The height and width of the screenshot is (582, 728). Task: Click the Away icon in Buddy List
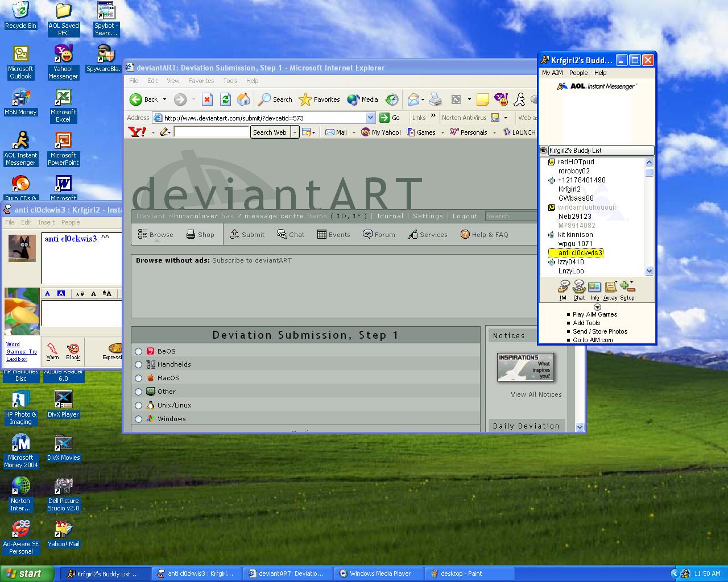pos(610,290)
